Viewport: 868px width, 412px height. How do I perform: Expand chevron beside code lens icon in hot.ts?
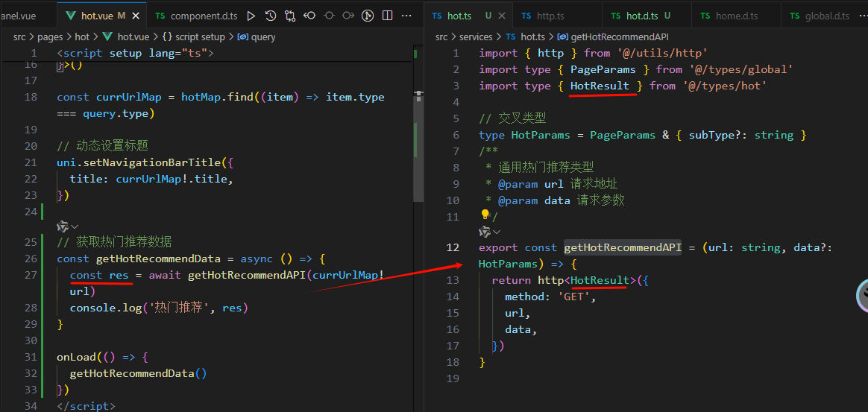tap(497, 232)
